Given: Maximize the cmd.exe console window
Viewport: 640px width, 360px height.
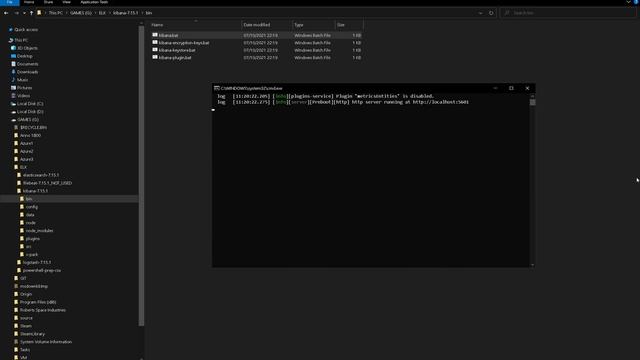Looking at the screenshot, I should click(511, 88).
